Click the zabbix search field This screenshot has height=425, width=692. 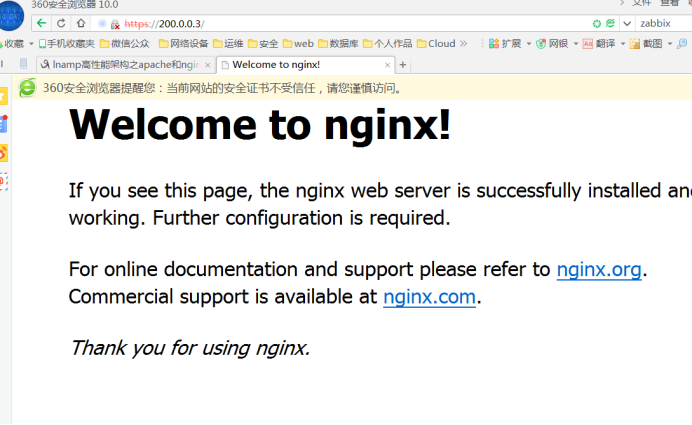click(664, 23)
